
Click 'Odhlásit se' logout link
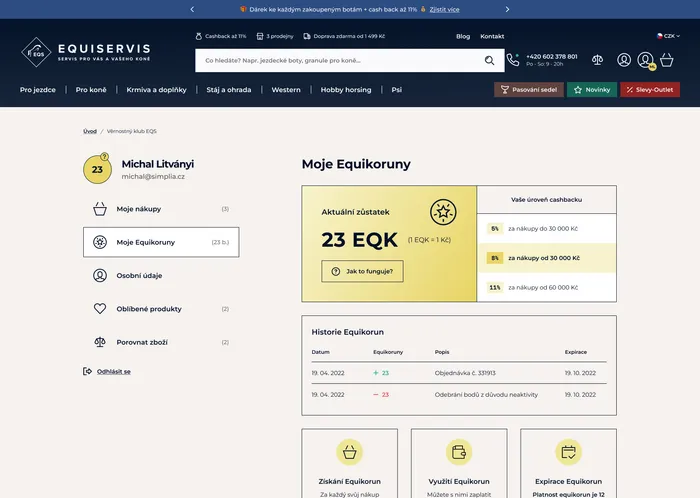(114, 371)
